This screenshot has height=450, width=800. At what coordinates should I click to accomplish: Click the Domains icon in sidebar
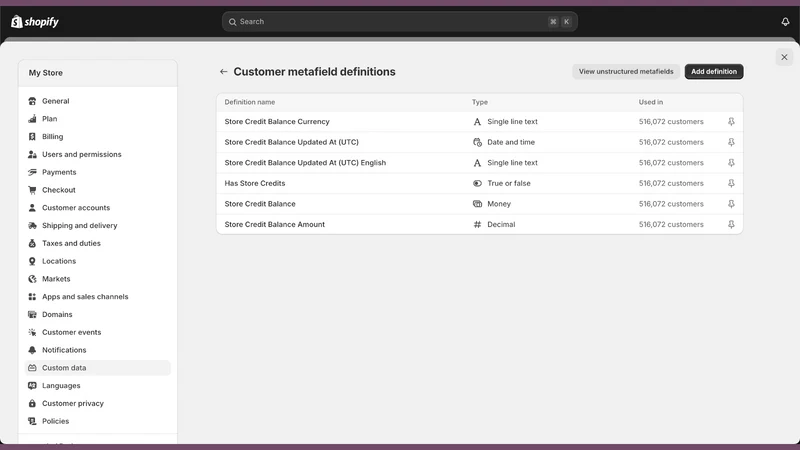click(x=32, y=314)
